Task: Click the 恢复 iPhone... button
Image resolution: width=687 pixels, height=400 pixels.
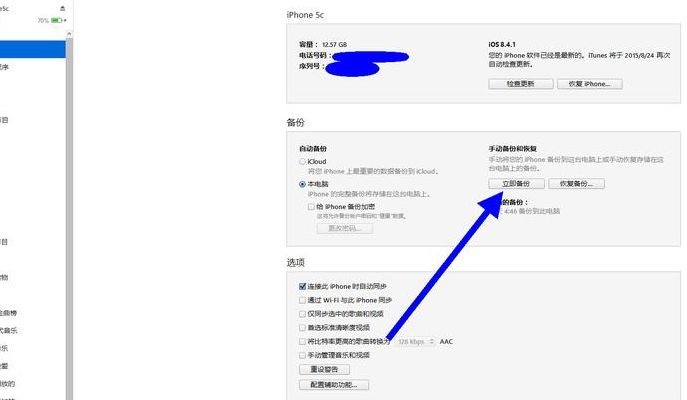Action: coord(589,84)
